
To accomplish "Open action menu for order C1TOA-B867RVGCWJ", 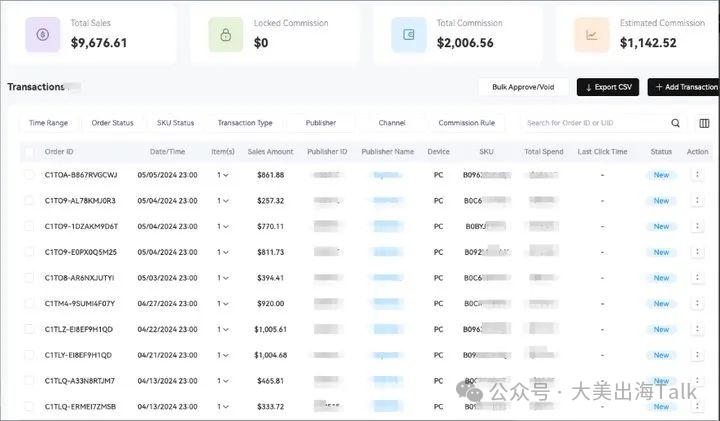I will [697, 175].
